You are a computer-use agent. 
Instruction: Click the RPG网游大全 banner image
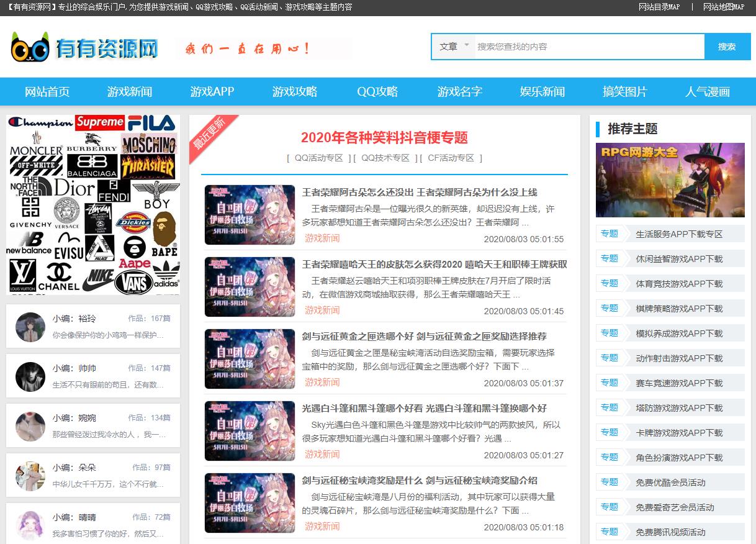(x=670, y=180)
